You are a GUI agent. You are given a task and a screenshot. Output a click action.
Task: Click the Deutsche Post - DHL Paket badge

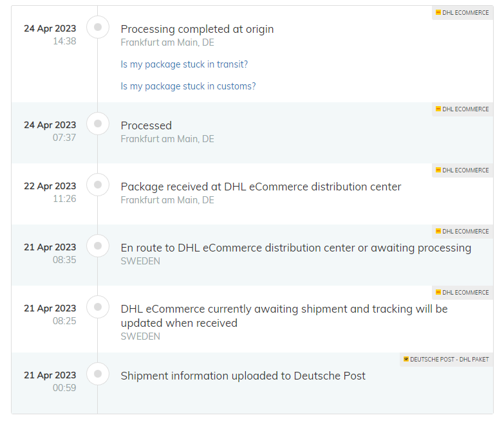[x=446, y=360]
